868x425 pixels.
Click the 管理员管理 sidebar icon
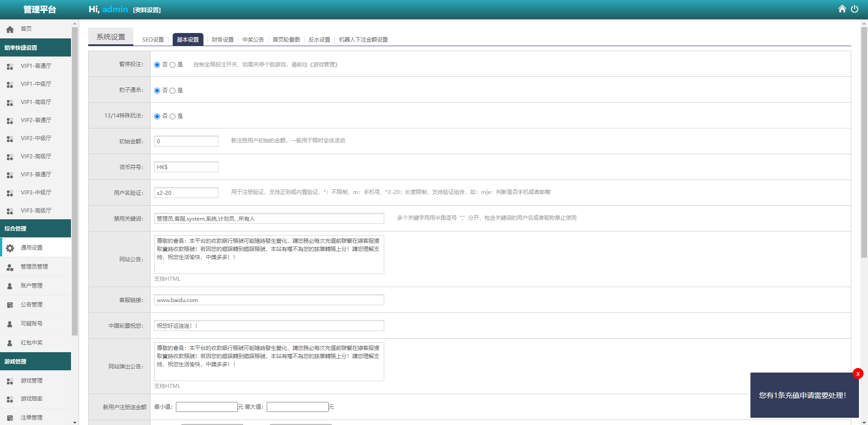[x=10, y=267]
